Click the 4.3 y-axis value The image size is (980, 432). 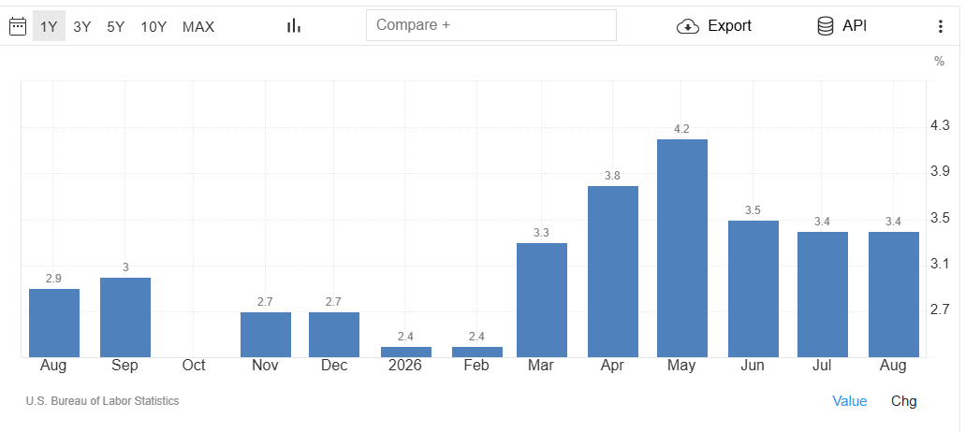click(x=940, y=125)
